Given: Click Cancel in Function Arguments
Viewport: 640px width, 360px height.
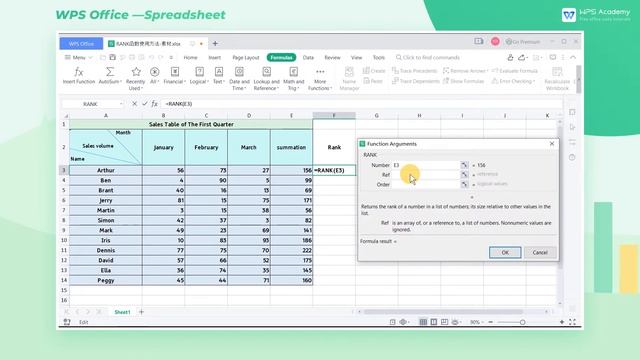Looking at the screenshot, I should [540, 253].
